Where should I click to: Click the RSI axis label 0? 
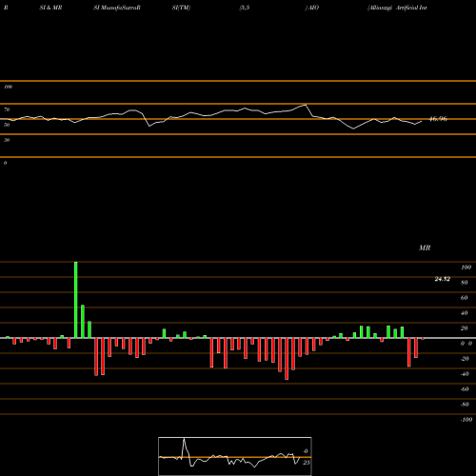[6, 163]
